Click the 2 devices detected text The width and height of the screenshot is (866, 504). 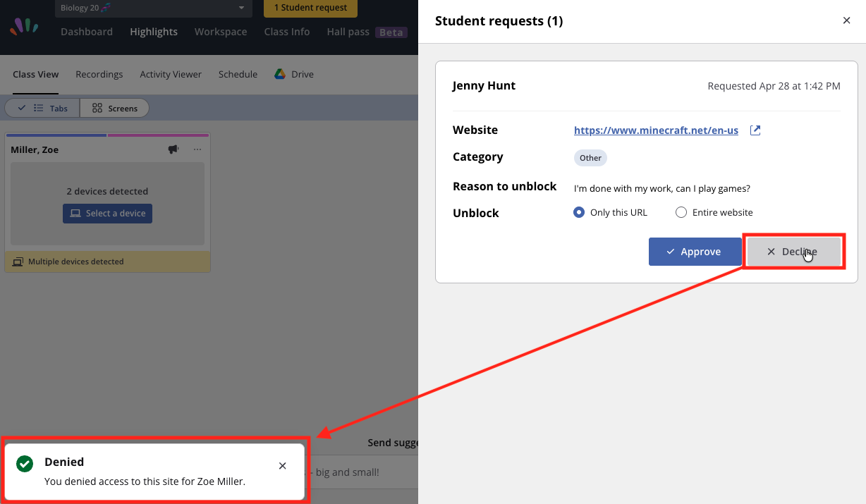pyautogui.click(x=107, y=191)
